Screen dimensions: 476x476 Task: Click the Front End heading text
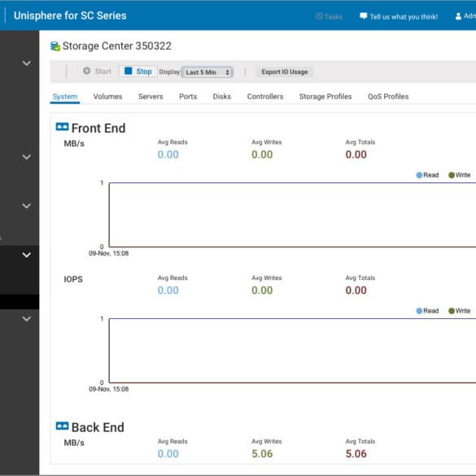point(98,128)
